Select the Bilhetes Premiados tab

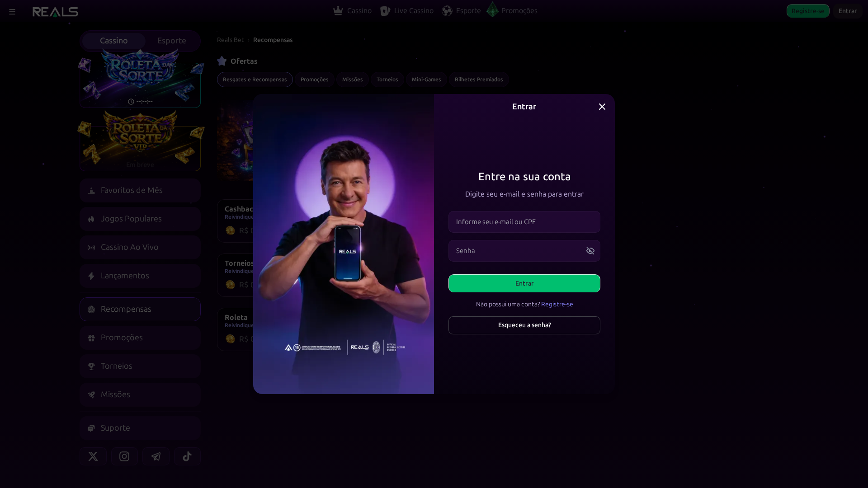tap(479, 80)
